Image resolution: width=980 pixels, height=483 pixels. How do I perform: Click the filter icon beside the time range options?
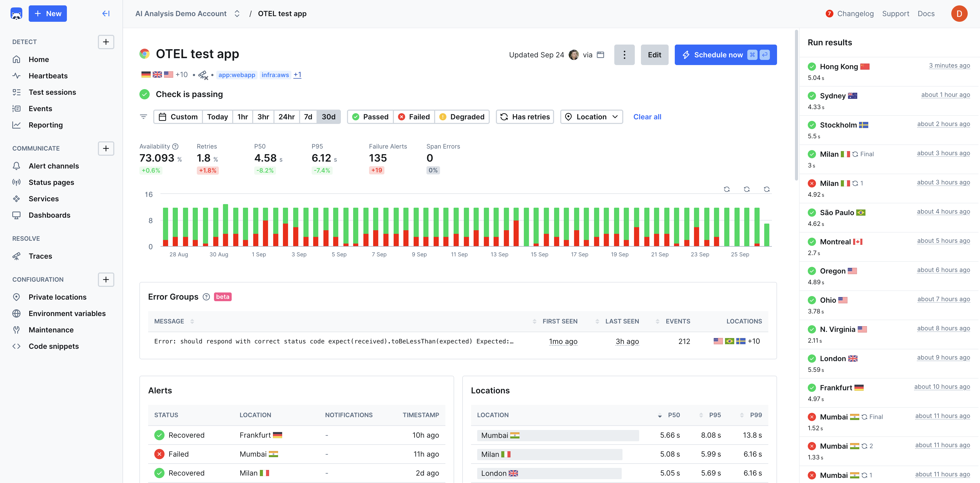[144, 117]
